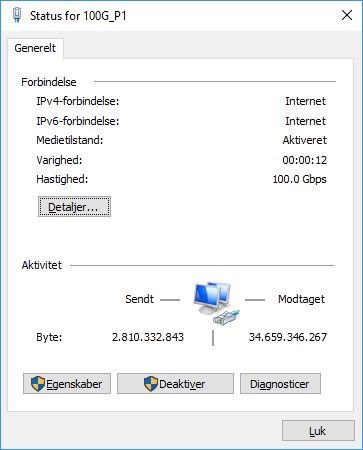Click the IPv6-forbindelse label
Screen dimensions: 363x450
(78, 121)
